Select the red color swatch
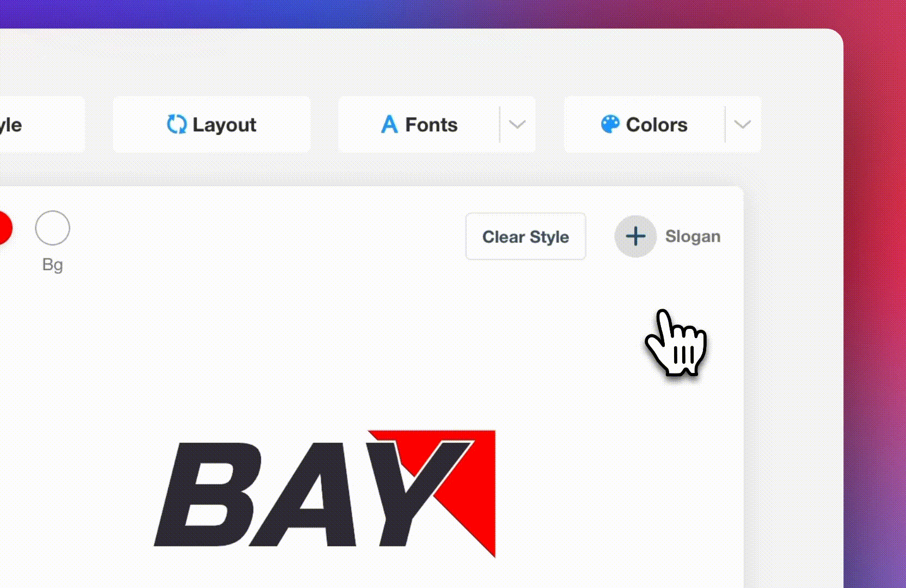Image resolution: width=906 pixels, height=588 pixels. point(3,228)
